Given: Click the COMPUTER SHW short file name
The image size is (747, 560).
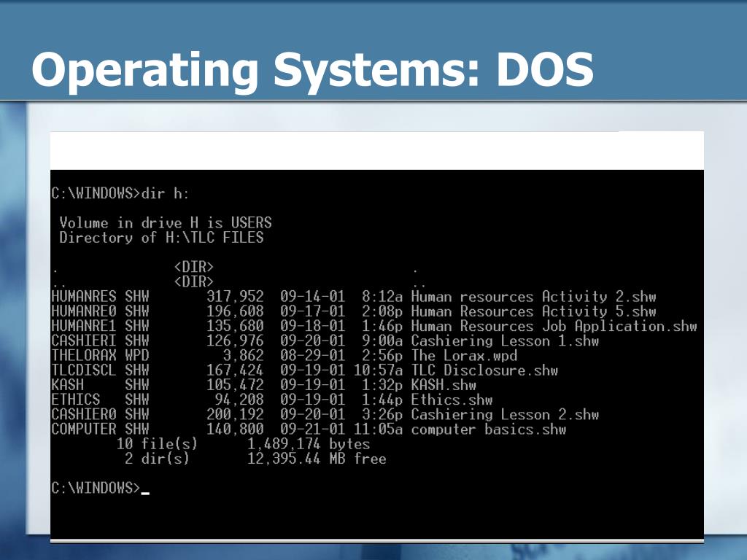Looking at the screenshot, I should [x=101, y=429].
